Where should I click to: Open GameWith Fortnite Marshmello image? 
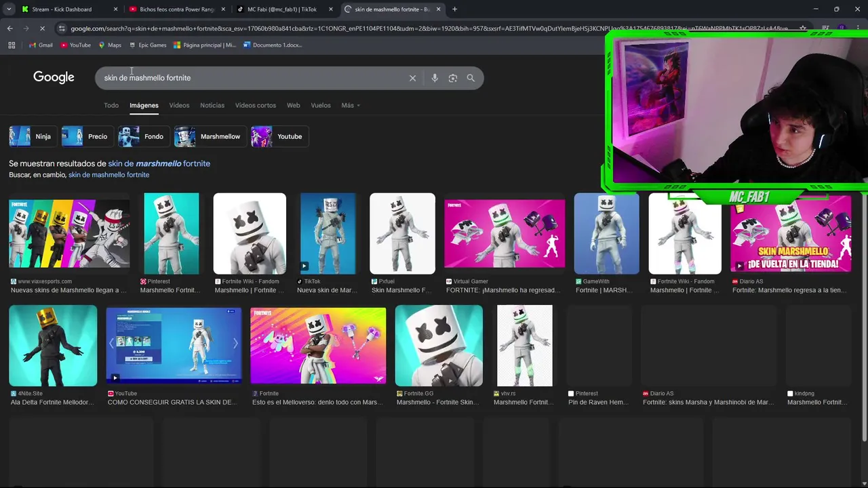[x=606, y=234]
